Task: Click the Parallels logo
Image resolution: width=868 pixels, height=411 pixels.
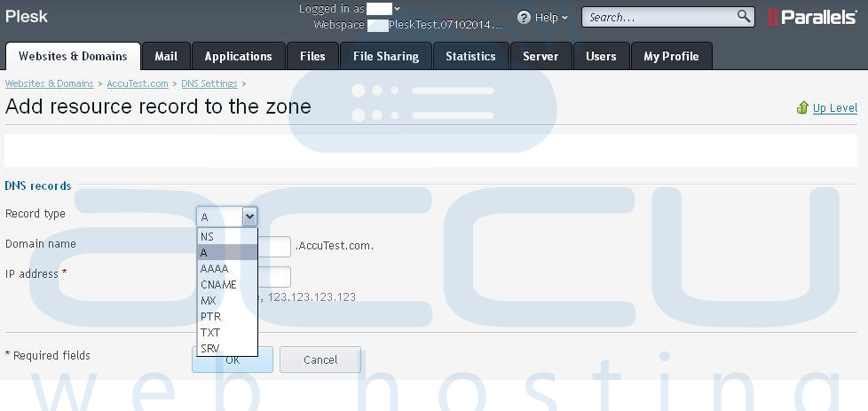Action: point(812,17)
